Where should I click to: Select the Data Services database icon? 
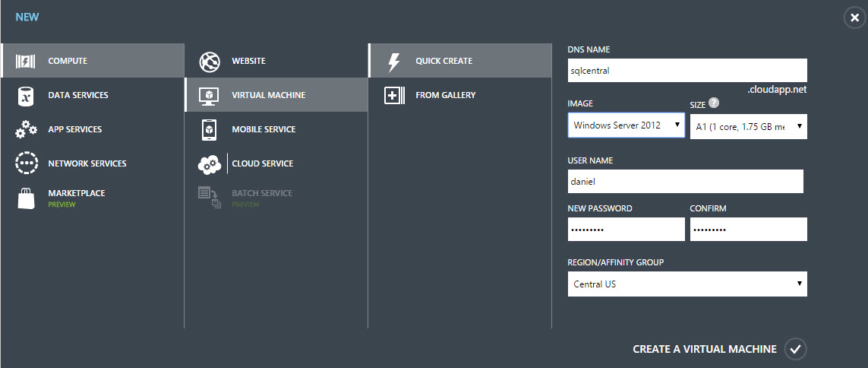(27, 96)
